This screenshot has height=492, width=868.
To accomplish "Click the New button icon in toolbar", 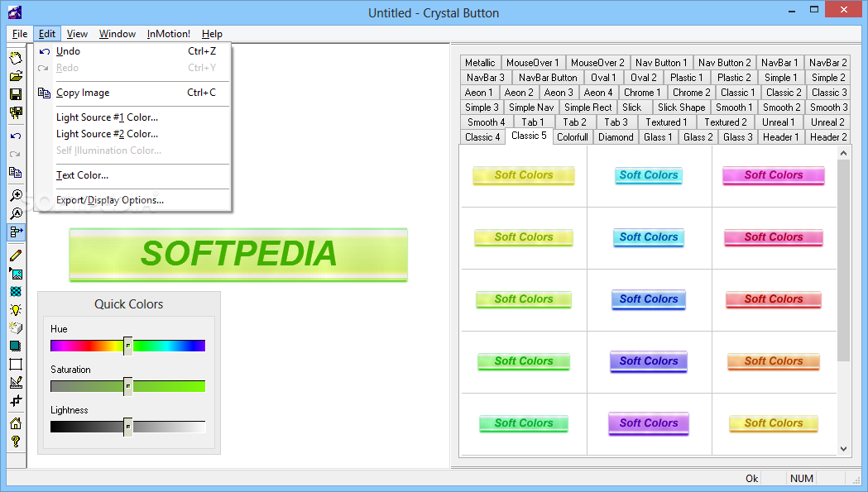I will click(x=16, y=58).
